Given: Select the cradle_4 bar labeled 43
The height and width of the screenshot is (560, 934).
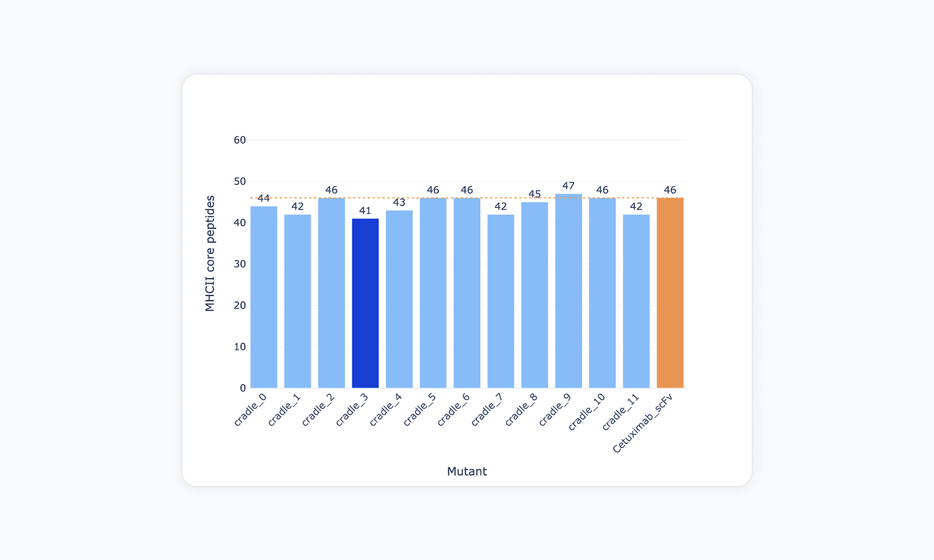Looking at the screenshot, I should [399, 299].
